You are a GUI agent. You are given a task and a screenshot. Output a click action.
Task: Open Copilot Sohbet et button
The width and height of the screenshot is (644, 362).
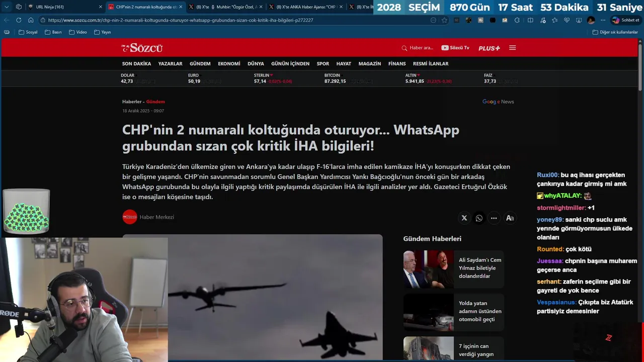click(x=625, y=20)
